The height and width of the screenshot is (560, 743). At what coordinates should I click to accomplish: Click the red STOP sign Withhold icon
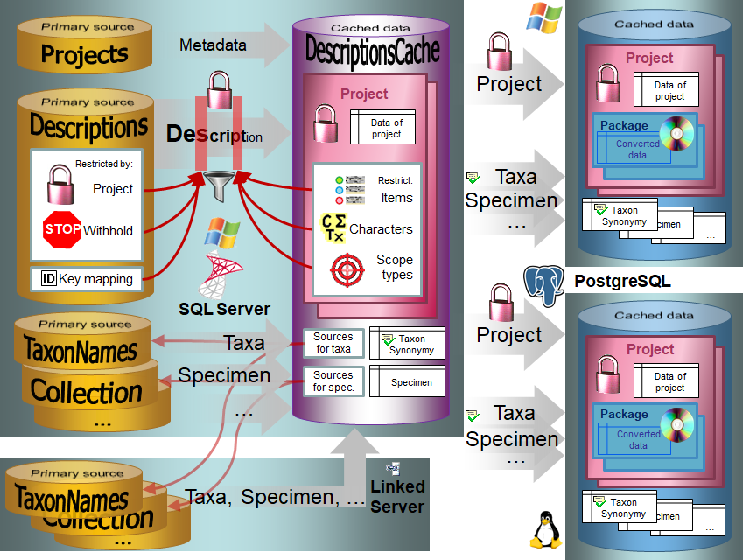click(61, 230)
